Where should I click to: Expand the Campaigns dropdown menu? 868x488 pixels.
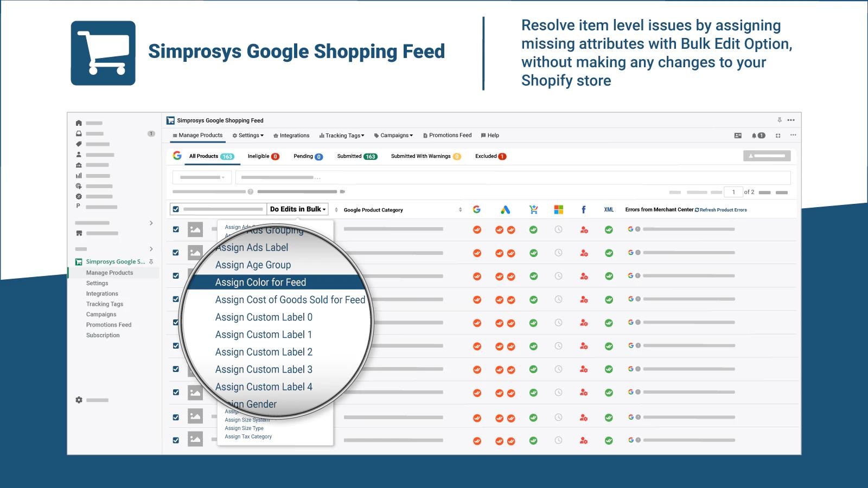(x=393, y=136)
